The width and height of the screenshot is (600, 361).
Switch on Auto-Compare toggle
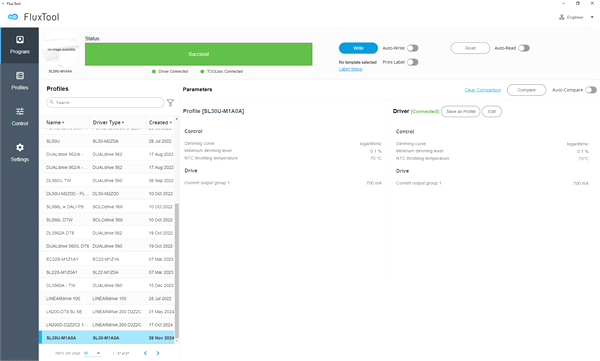point(591,90)
